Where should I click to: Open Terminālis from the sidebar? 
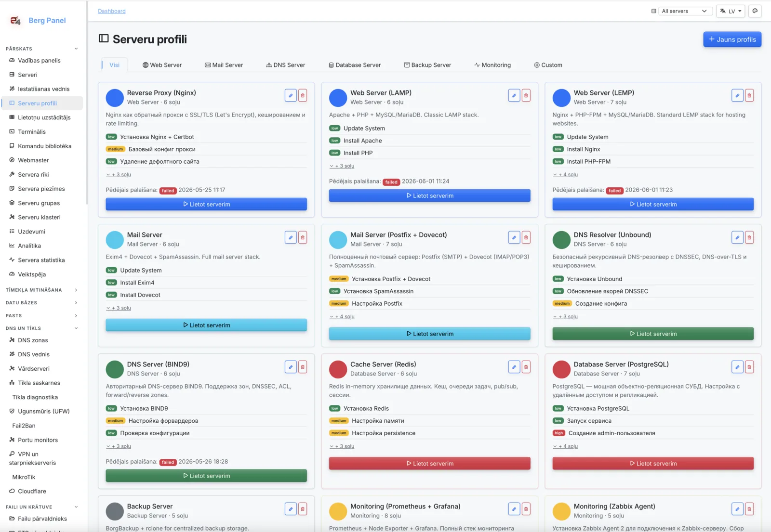[x=32, y=132]
